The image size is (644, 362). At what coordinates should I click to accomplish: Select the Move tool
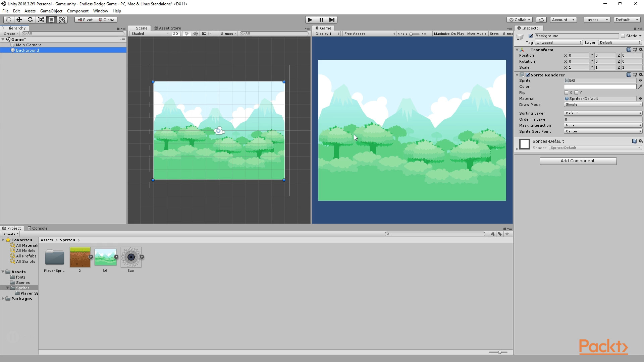[x=19, y=20]
